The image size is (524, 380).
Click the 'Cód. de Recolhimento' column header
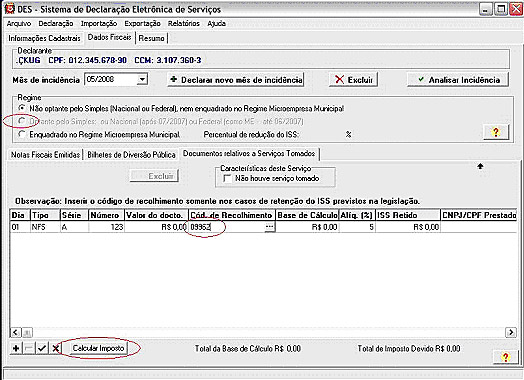(x=231, y=215)
